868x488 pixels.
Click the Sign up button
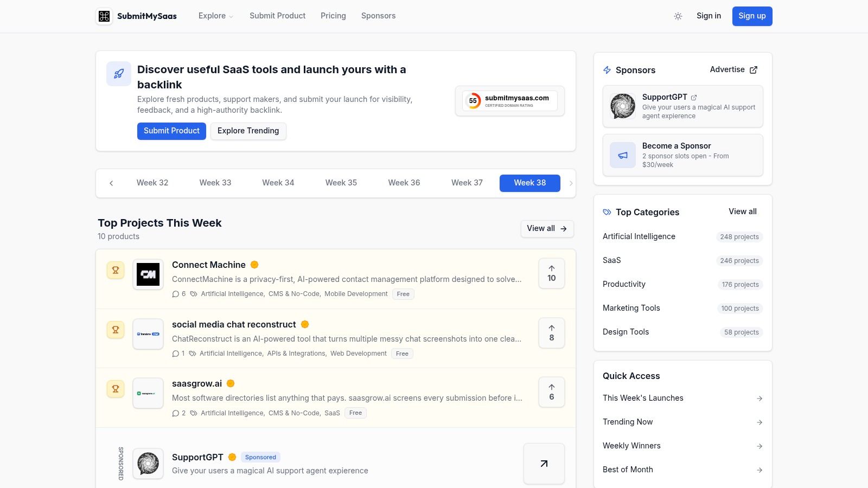752,16
